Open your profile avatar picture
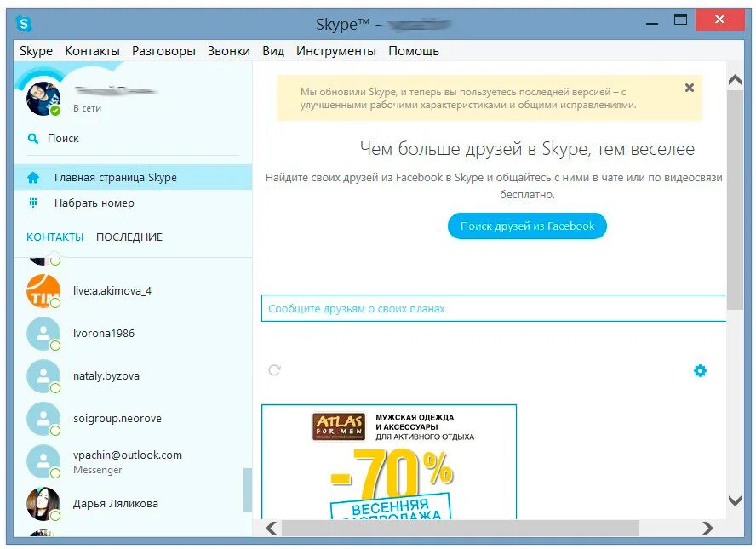The height and width of the screenshot is (549, 756). [x=43, y=99]
